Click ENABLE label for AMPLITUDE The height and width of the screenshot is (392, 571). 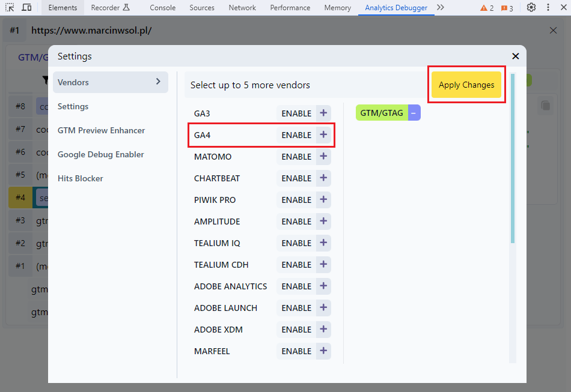click(296, 222)
